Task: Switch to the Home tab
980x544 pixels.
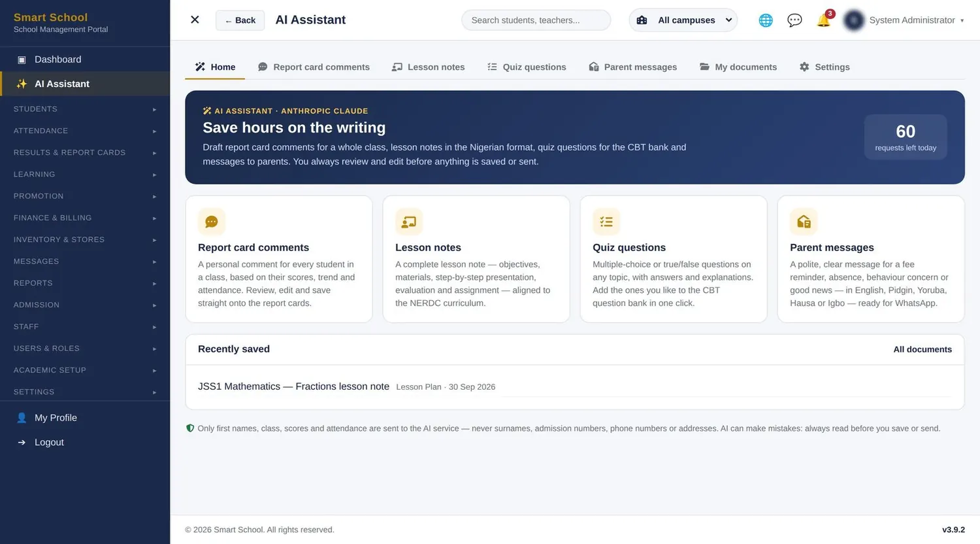Action: (215, 67)
